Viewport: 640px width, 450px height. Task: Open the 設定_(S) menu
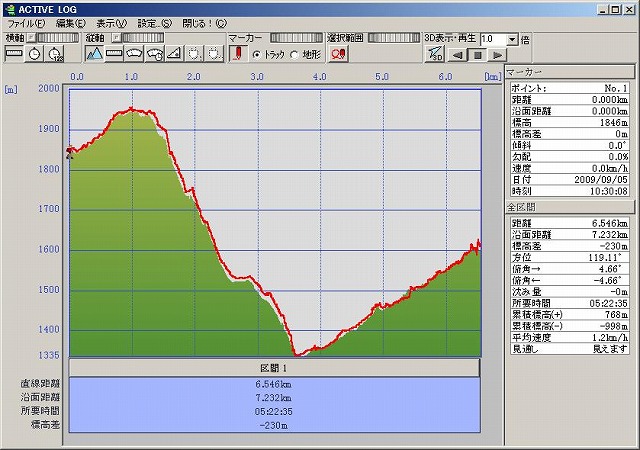click(154, 23)
